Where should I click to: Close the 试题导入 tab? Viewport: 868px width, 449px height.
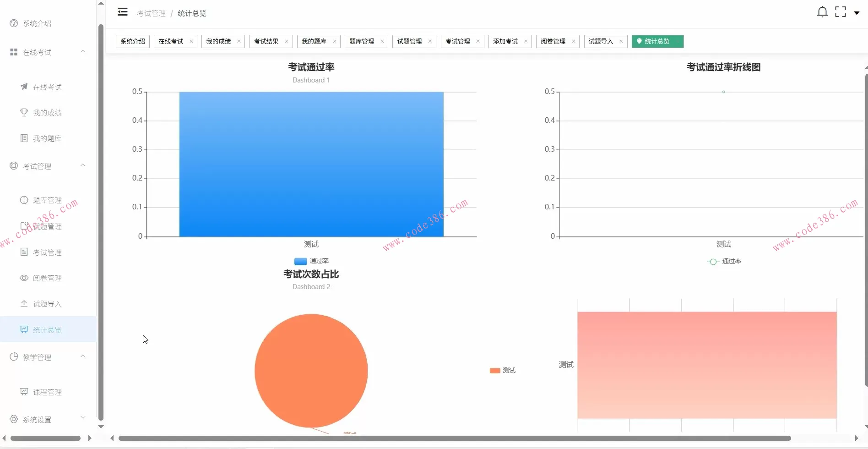(621, 42)
